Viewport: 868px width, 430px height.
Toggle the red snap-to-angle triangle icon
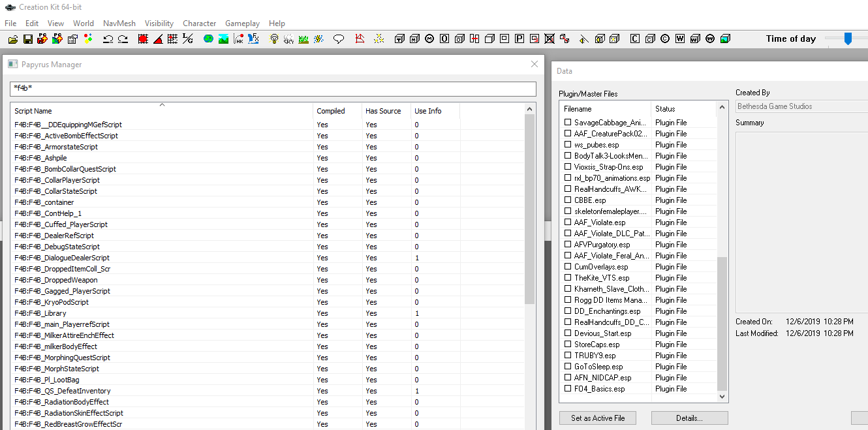[158, 39]
